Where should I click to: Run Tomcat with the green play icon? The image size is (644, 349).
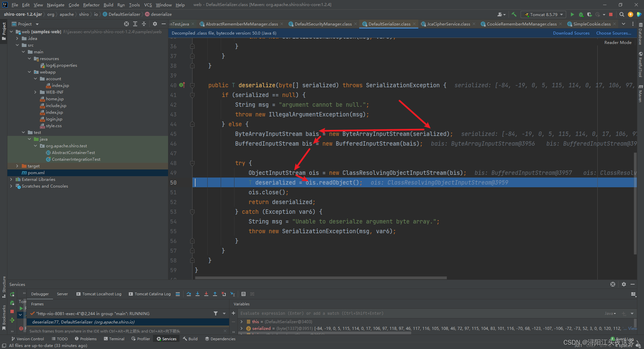[x=572, y=14]
